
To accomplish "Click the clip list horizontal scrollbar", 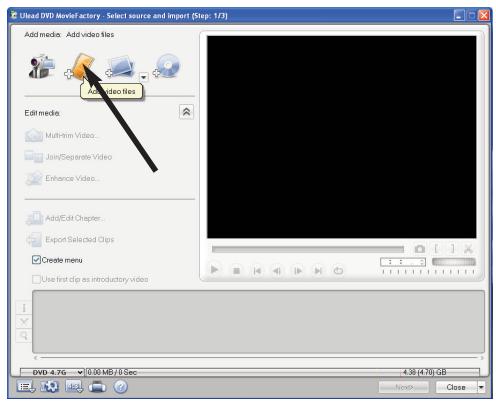I will coord(258,358).
